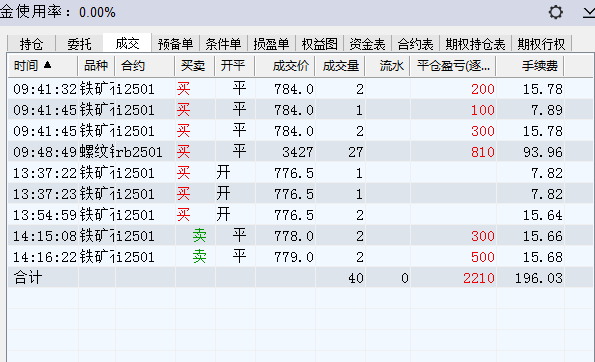Click the 27 volume cell
This screenshot has width=595, height=362.
point(340,152)
